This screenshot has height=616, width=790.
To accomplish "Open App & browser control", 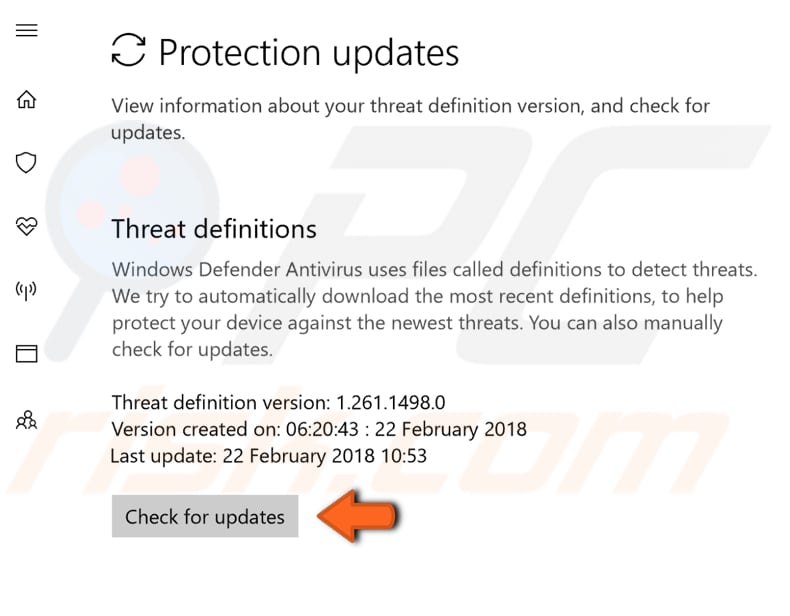I will click(x=27, y=353).
